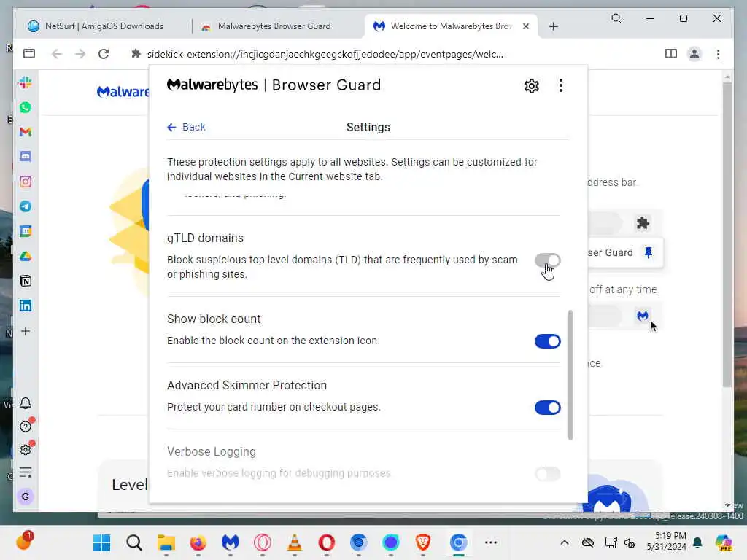
Task: Open Discord sidebar app
Action: pyautogui.click(x=26, y=157)
